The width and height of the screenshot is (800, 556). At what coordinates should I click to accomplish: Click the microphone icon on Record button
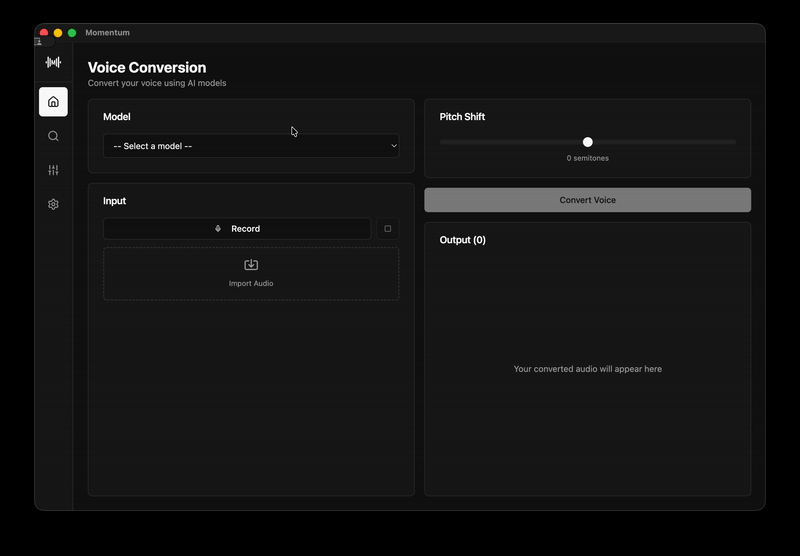tap(218, 229)
